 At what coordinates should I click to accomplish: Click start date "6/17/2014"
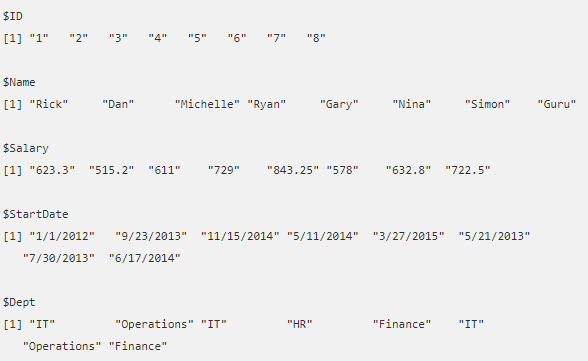144,258
